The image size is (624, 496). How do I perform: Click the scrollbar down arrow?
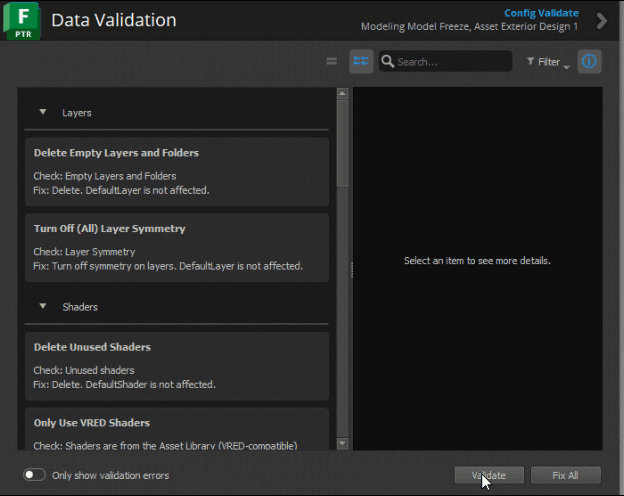[342, 443]
